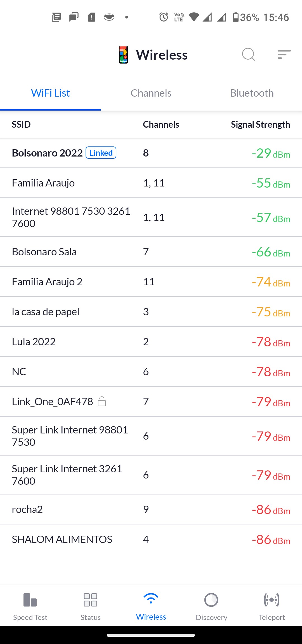This screenshot has width=302, height=644.
Task: Tap the search magnifier icon
Action: tap(249, 54)
